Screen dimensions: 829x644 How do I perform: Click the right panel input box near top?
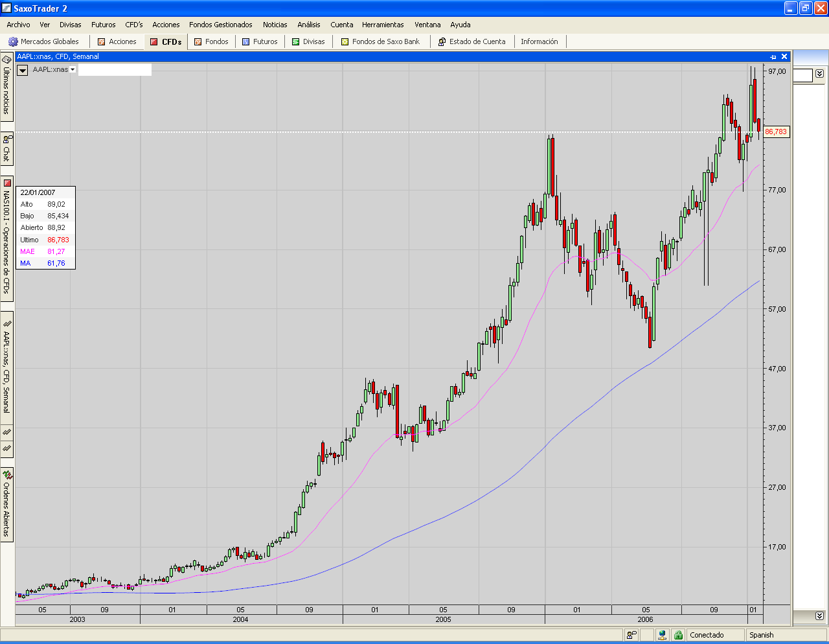803,76
